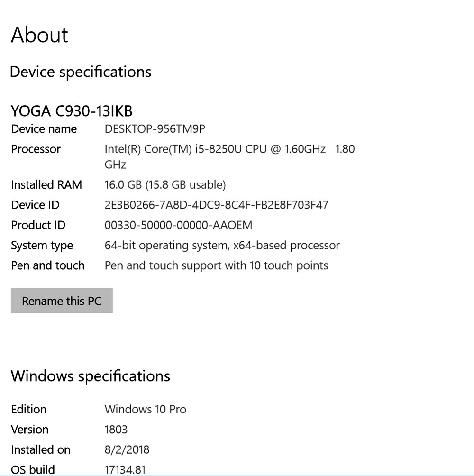Viewport: 474px width, 476px height.
Task: Select the 16.0 GB (15.8 GB usable) value
Action: click(165, 184)
